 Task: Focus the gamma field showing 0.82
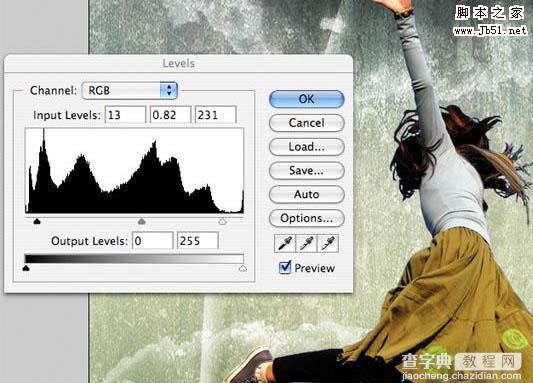pos(171,115)
